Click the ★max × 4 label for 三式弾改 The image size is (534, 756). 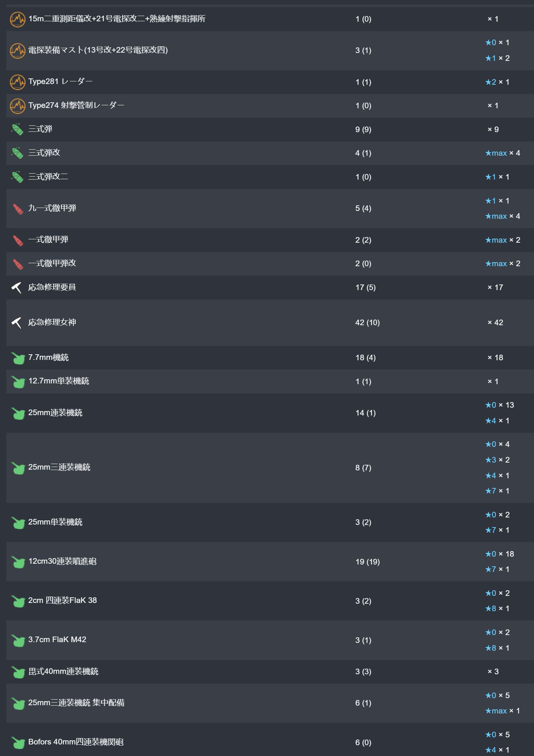[502, 153]
